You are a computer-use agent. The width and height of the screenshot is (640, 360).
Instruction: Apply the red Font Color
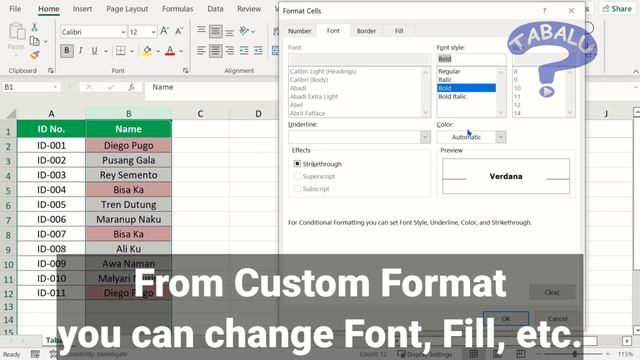pyautogui.click(x=170, y=51)
